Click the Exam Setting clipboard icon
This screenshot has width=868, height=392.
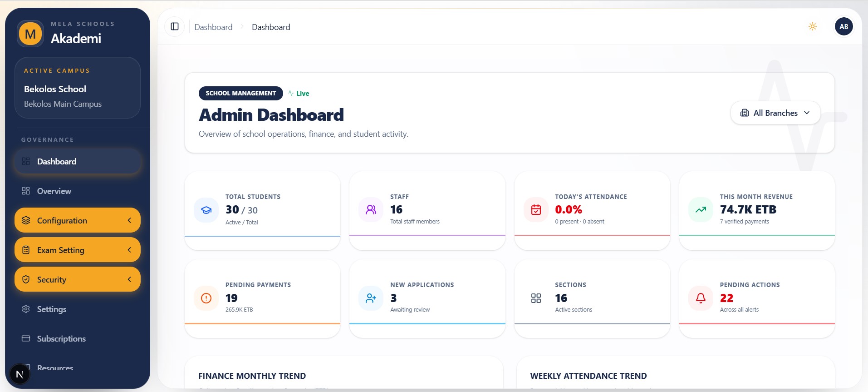coord(26,250)
